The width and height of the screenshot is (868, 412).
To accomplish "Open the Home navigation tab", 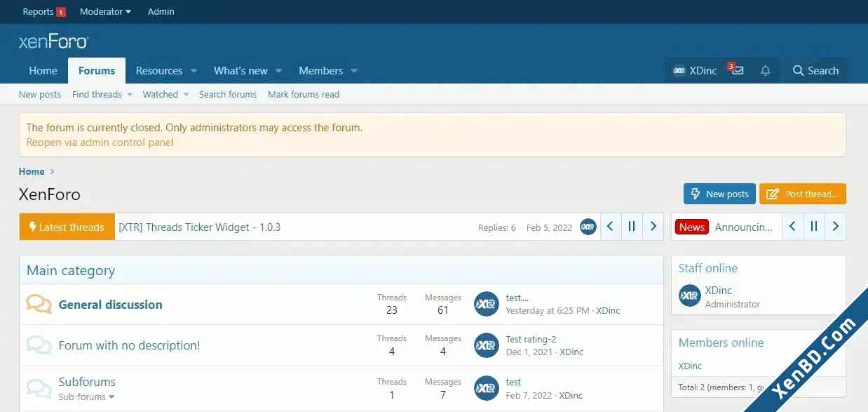I will coord(43,71).
